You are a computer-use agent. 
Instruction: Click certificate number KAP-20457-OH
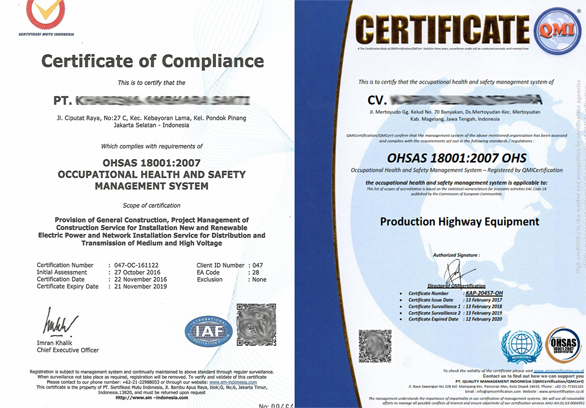pyautogui.click(x=484, y=293)
